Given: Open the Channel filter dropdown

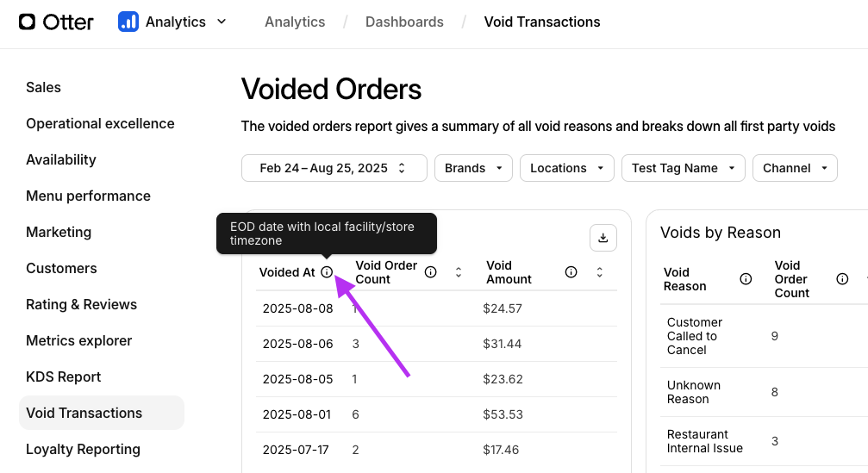Looking at the screenshot, I should point(794,168).
